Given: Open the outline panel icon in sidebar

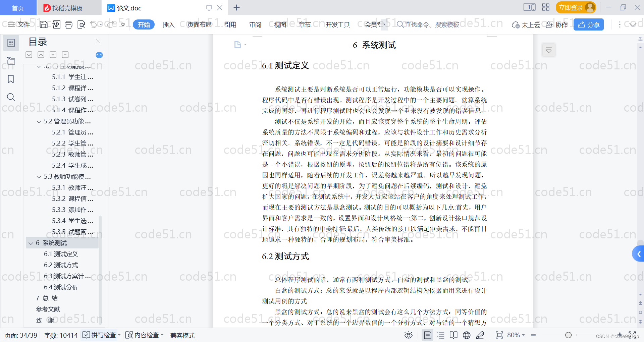Looking at the screenshot, I should (x=11, y=43).
